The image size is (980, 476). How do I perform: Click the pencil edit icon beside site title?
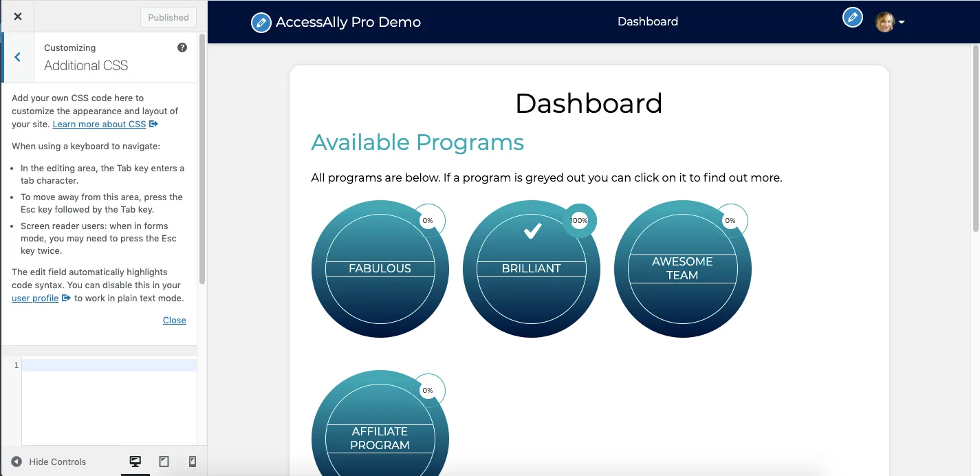click(261, 23)
